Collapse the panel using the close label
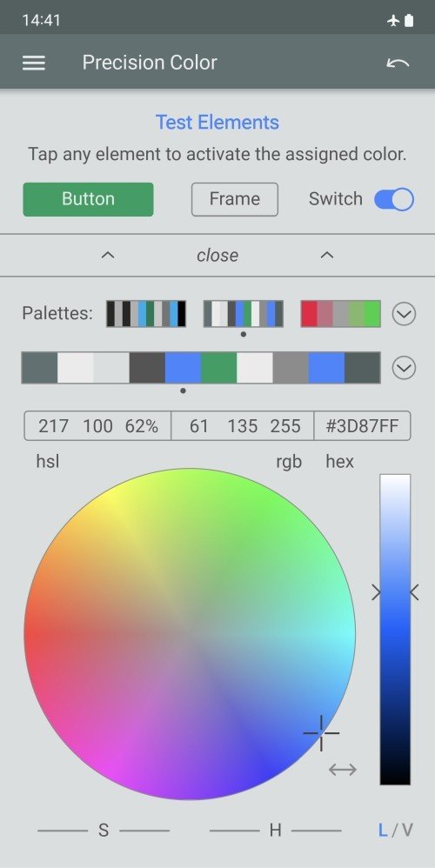 click(x=217, y=255)
